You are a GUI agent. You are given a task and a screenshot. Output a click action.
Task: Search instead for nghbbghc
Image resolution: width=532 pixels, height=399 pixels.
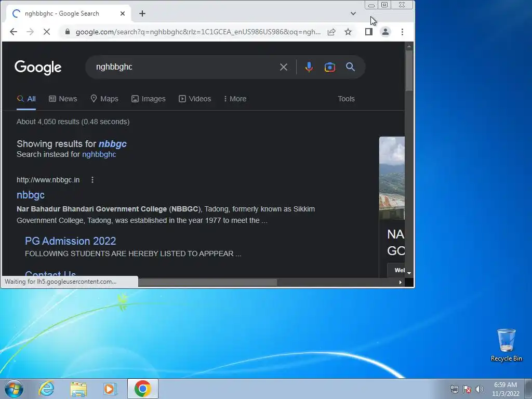99,154
